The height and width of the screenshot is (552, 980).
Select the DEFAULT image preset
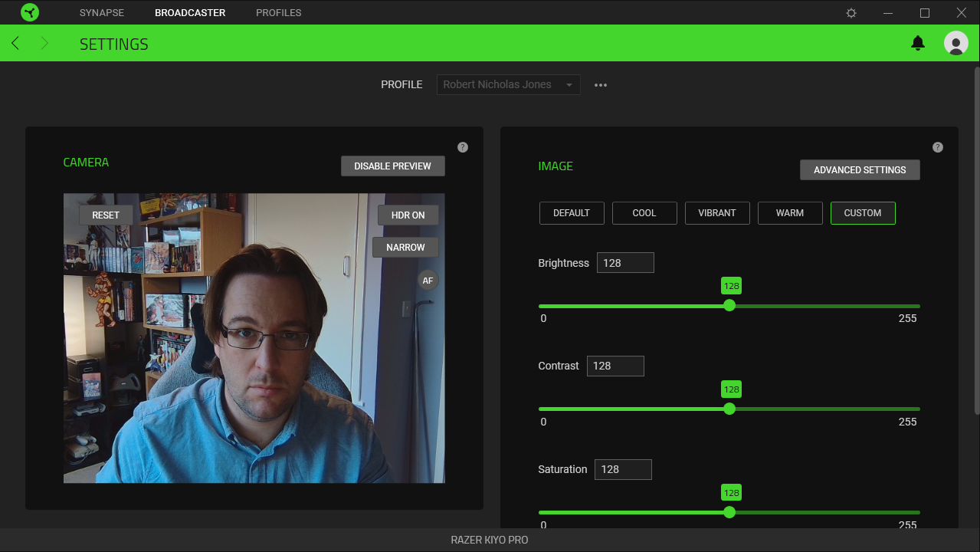pyautogui.click(x=572, y=213)
